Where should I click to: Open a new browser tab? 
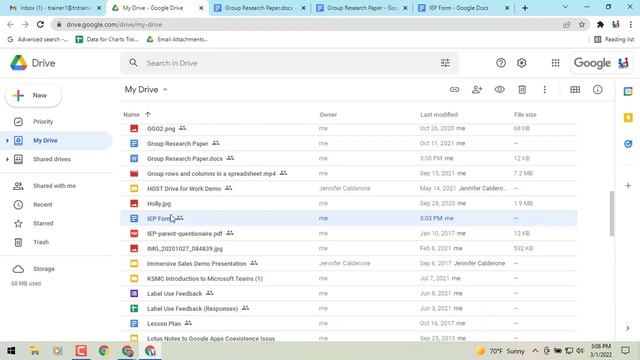coord(525,8)
